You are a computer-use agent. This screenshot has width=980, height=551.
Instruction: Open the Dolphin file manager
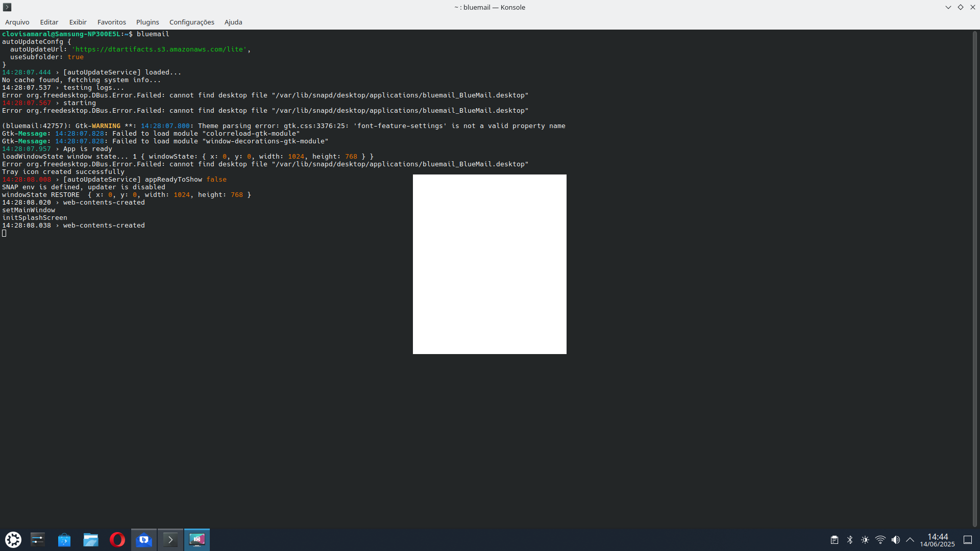[x=91, y=539]
